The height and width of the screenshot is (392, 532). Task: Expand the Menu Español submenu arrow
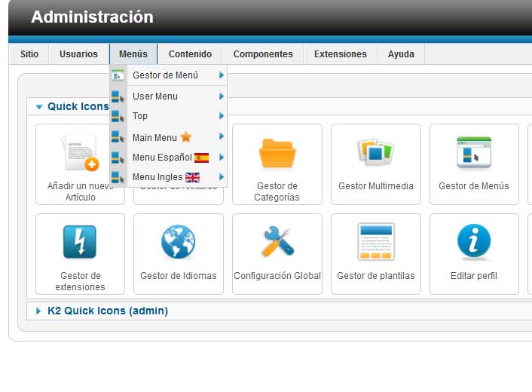click(x=222, y=158)
